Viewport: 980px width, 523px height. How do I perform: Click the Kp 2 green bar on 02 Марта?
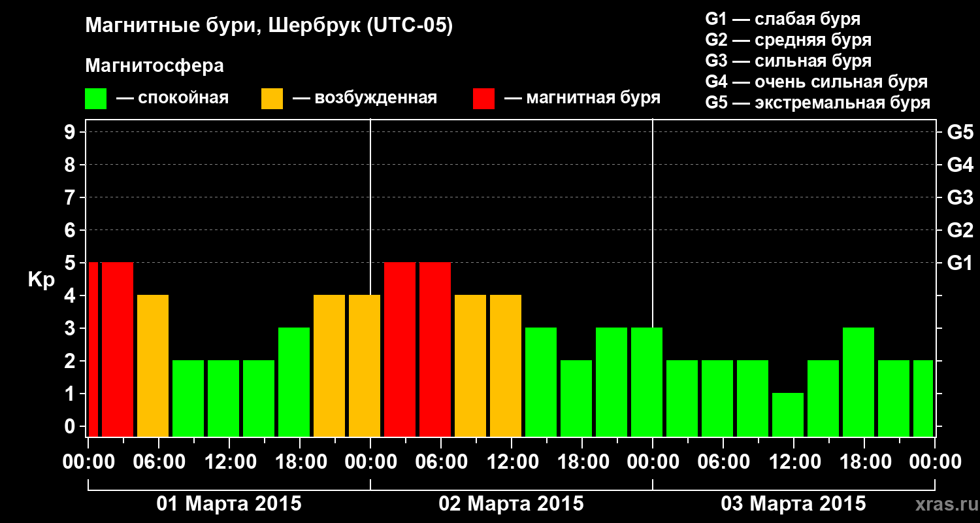tap(576, 398)
